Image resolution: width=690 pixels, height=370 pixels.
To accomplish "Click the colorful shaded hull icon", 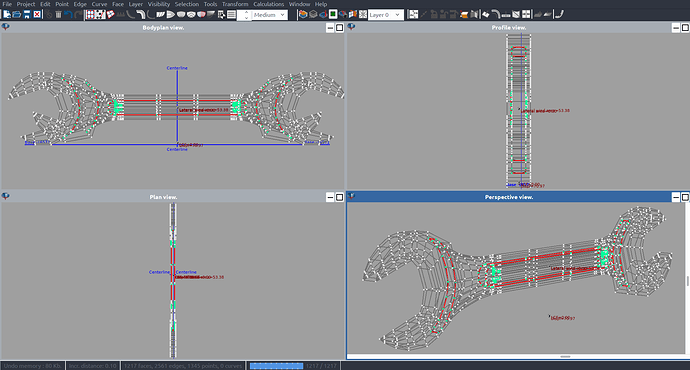I will tap(303, 15).
